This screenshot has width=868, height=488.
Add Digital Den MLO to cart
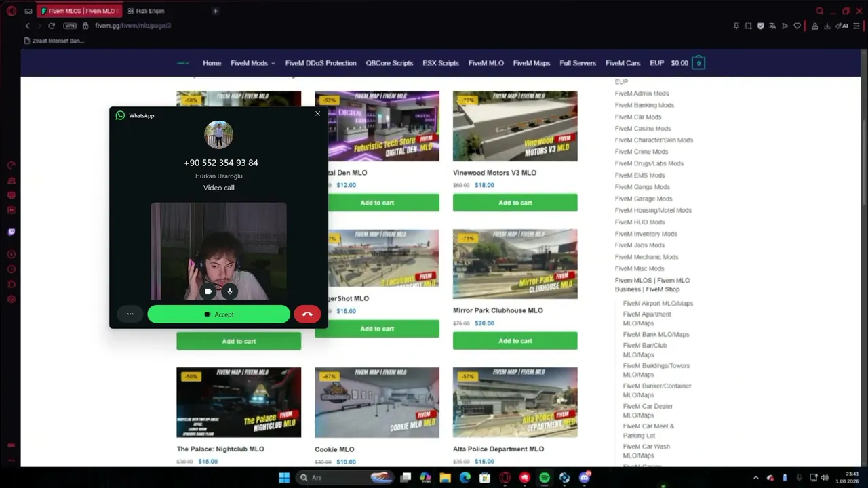[x=377, y=203]
